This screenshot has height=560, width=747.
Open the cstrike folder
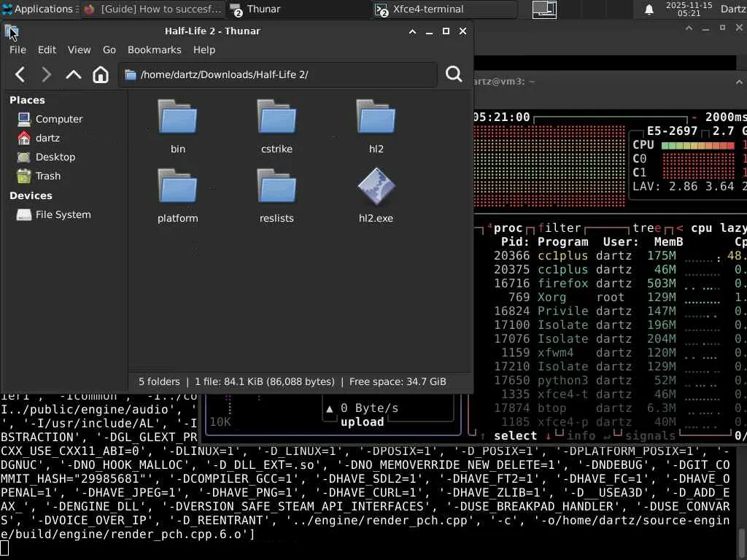(276, 118)
